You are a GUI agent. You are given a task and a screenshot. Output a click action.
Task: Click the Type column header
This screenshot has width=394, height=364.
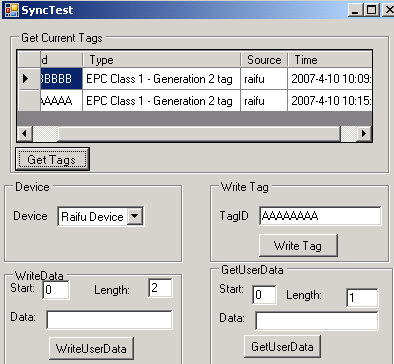pyautogui.click(x=161, y=60)
